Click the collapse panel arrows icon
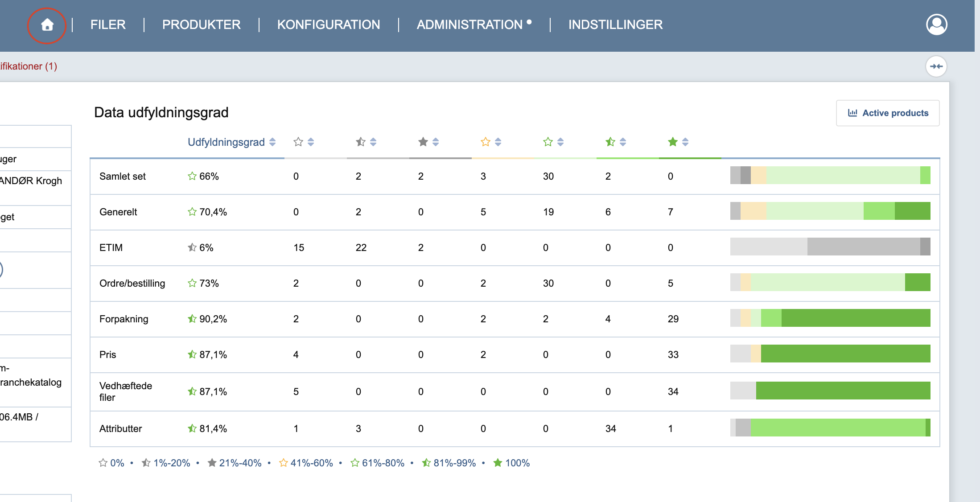 tap(936, 66)
